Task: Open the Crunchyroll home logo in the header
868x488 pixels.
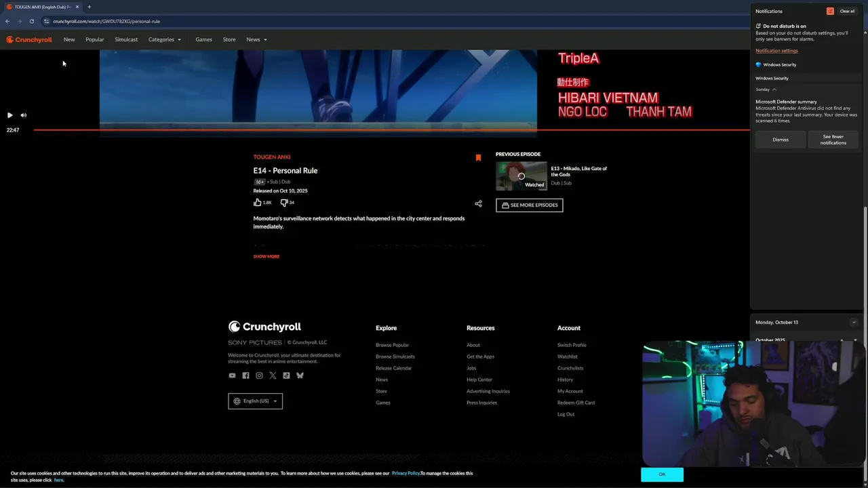Action: coord(29,39)
